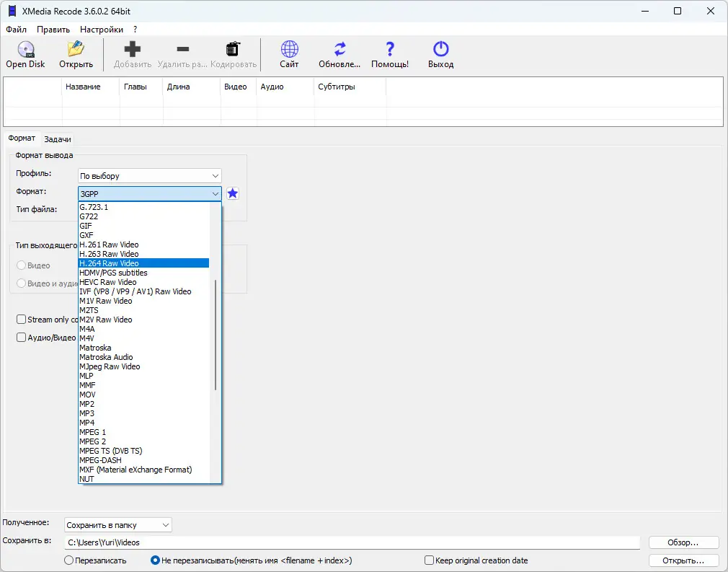
Task: Select MOV in format list
Action: (x=144, y=395)
